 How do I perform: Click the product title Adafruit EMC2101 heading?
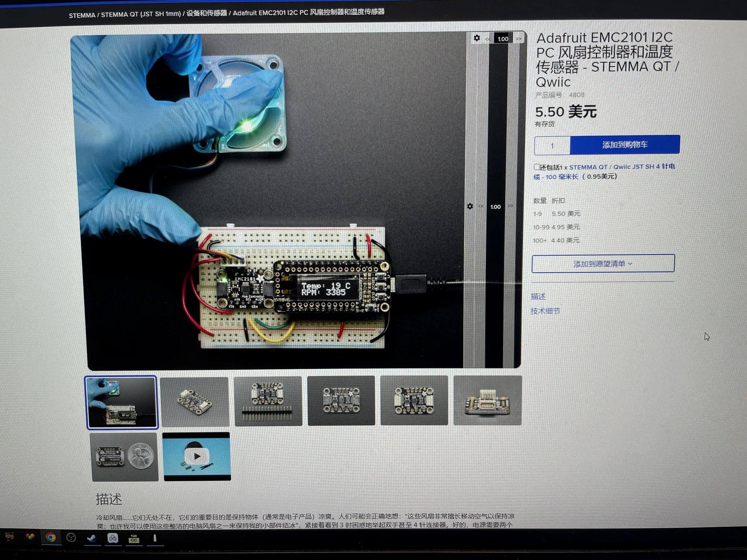pyautogui.click(x=607, y=60)
